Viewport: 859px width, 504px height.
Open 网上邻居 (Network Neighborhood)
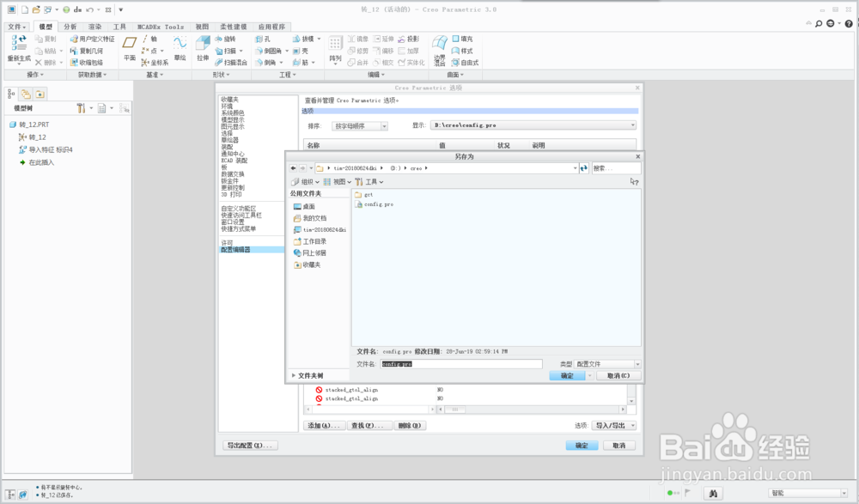click(x=309, y=252)
